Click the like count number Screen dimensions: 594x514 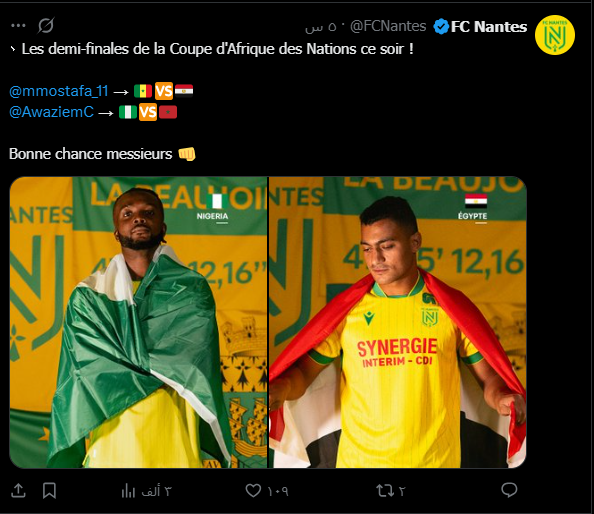278,491
